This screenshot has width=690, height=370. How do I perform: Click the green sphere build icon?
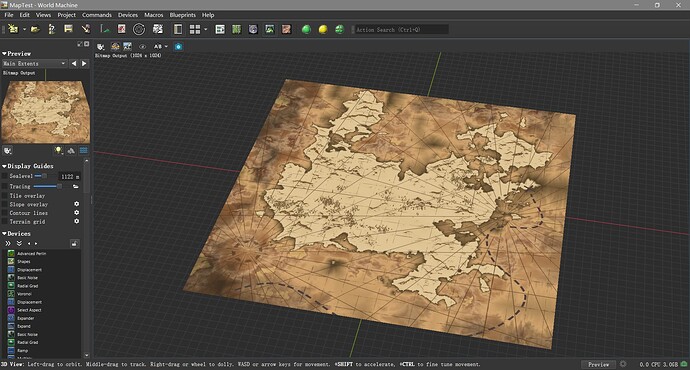click(306, 29)
